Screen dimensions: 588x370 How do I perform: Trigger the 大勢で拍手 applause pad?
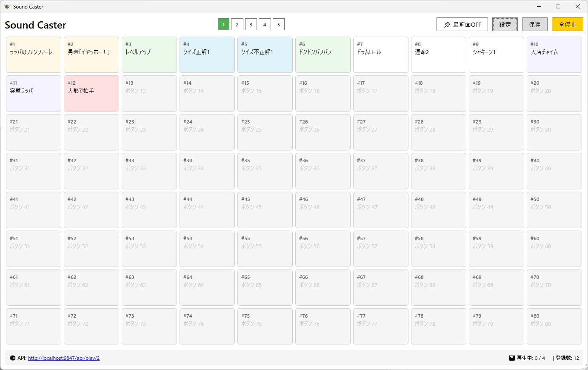(x=91, y=93)
